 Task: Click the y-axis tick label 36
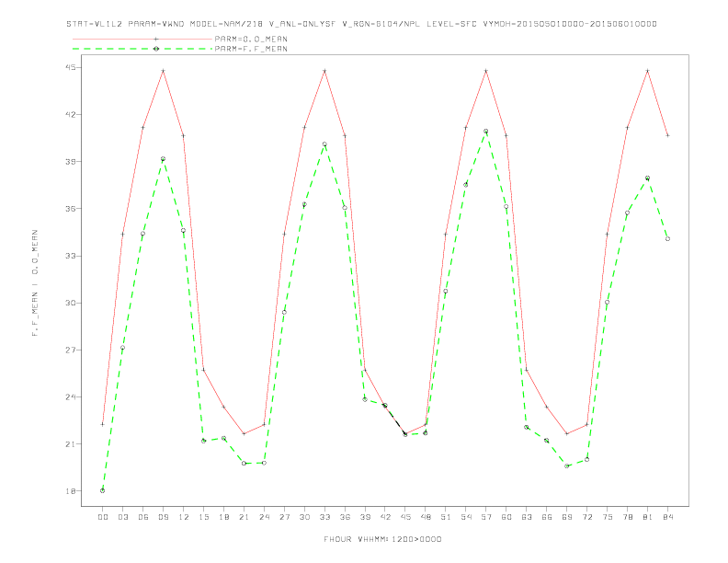[71, 209]
